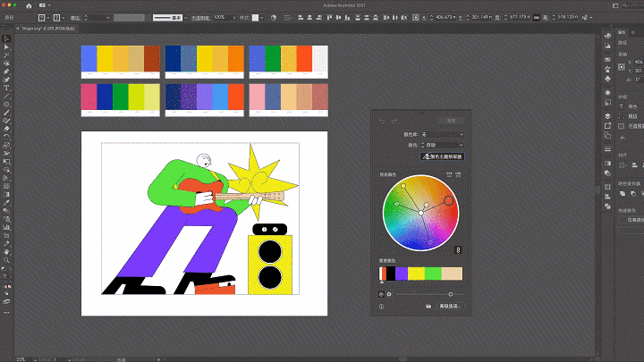Image resolution: width=644 pixels, height=362 pixels.
Task: Open the colors count dropdown
Action: pos(442,145)
